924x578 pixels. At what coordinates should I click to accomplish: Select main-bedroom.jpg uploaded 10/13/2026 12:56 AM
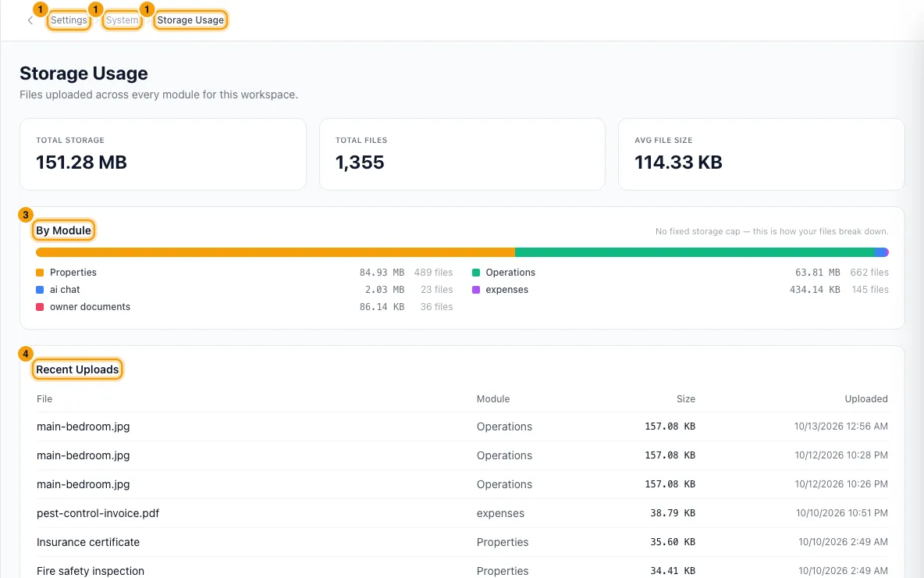pyautogui.click(x=462, y=426)
